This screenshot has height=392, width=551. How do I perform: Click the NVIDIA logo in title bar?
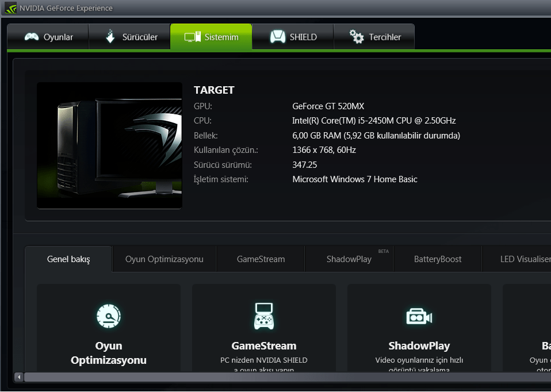pos(10,8)
